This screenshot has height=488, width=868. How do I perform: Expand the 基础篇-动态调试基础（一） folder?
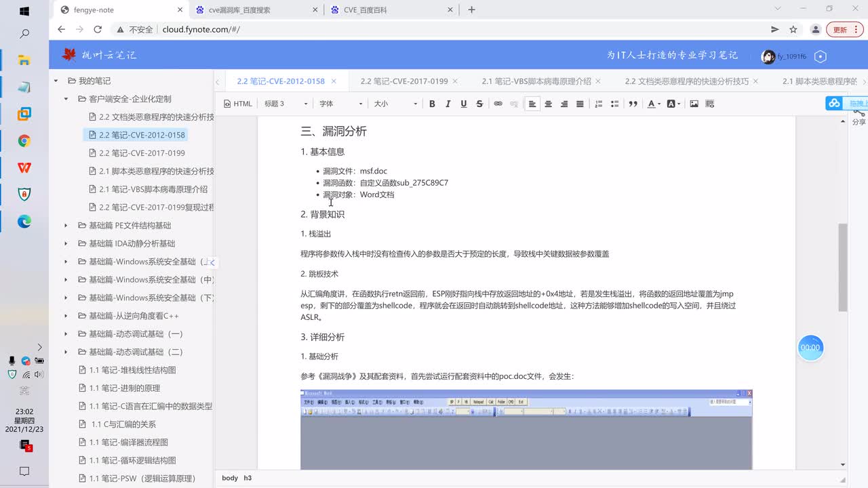(66, 333)
